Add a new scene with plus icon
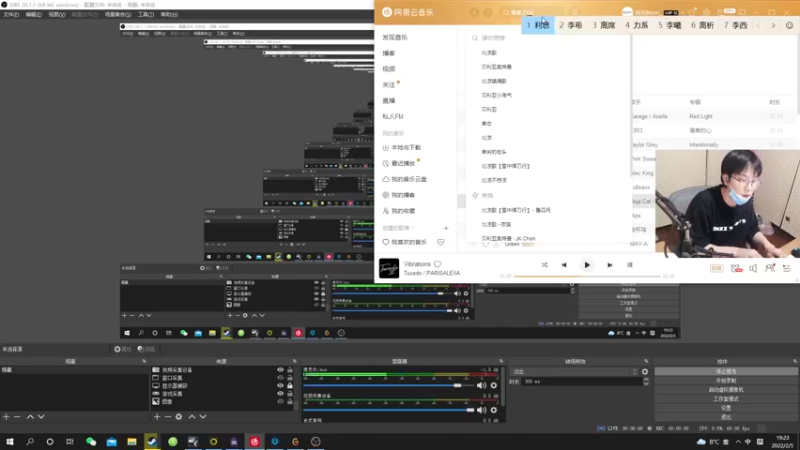800x450 pixels. tap(6, 417)
